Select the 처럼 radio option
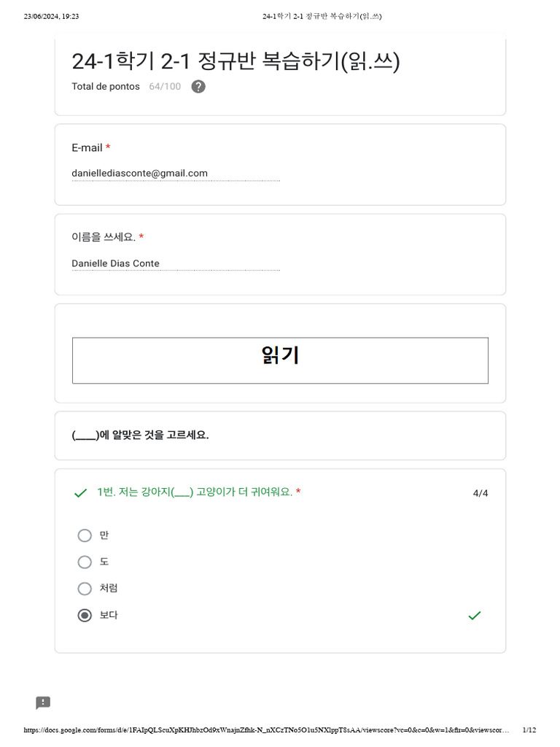 coord(85,589)
